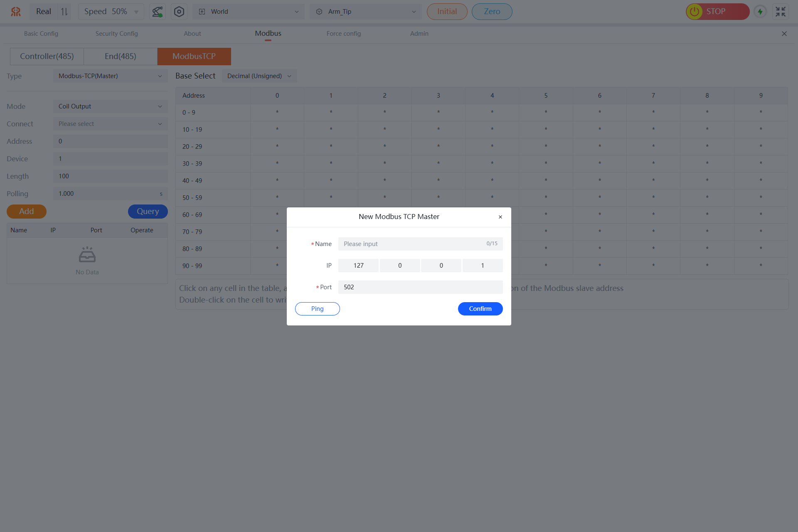Click the hexagon settings icon

[179, 12]
